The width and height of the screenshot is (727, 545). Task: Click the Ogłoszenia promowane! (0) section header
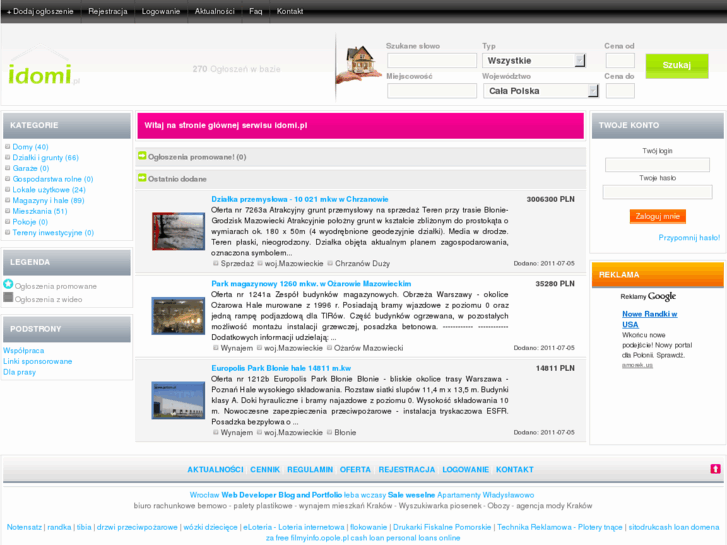click(x=361, y=157)
